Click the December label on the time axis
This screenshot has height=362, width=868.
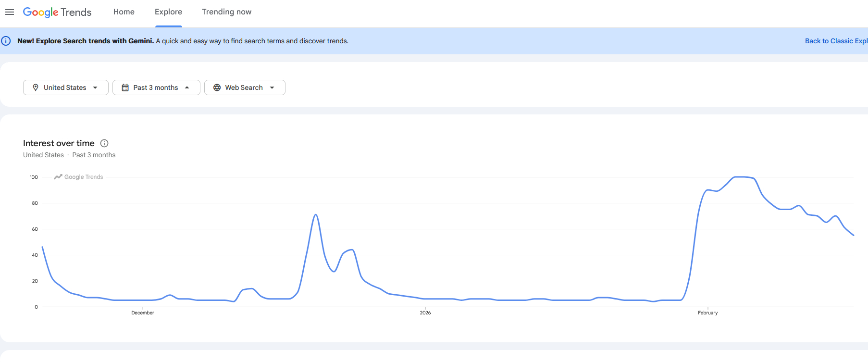(143, 313)
